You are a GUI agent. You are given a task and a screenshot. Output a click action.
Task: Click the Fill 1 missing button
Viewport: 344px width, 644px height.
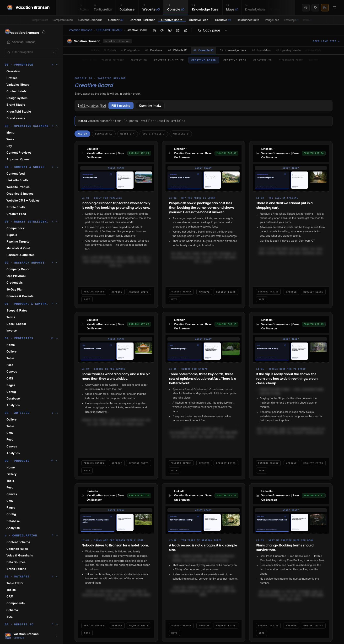click(x=121, y=105)
